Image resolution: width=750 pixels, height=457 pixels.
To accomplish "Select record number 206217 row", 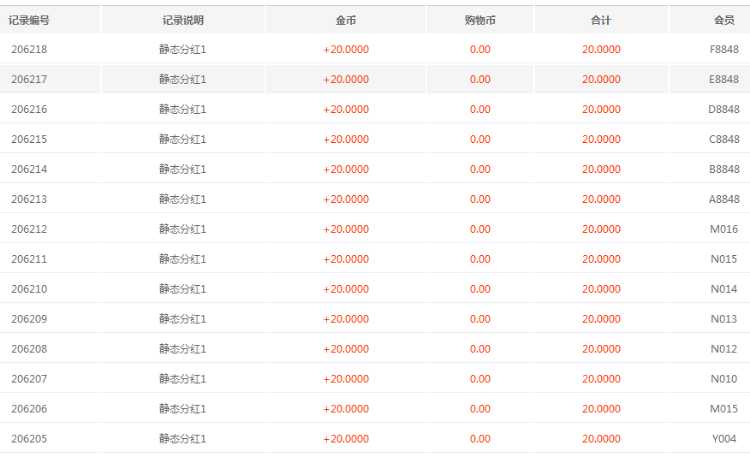I will pyautogui.click(x=375, y=79).
